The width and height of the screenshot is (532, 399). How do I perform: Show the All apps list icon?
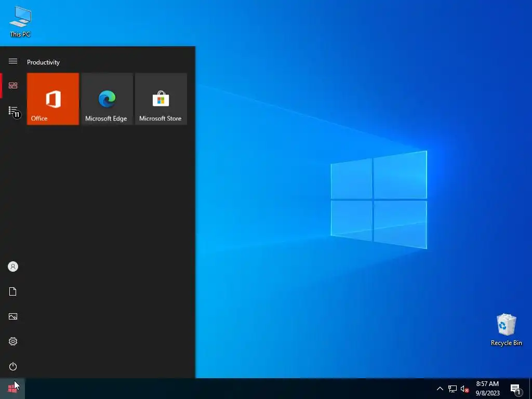click(13, 111)
